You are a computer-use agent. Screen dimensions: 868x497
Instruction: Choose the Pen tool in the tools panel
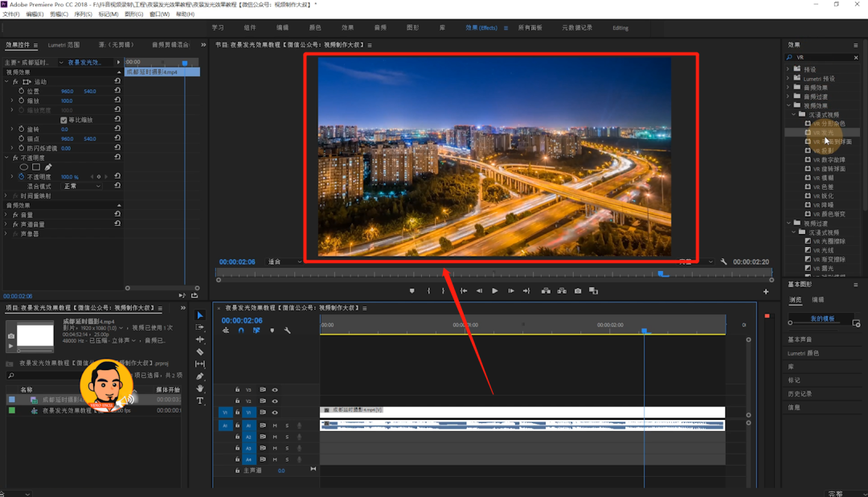(x=200, y=376)
